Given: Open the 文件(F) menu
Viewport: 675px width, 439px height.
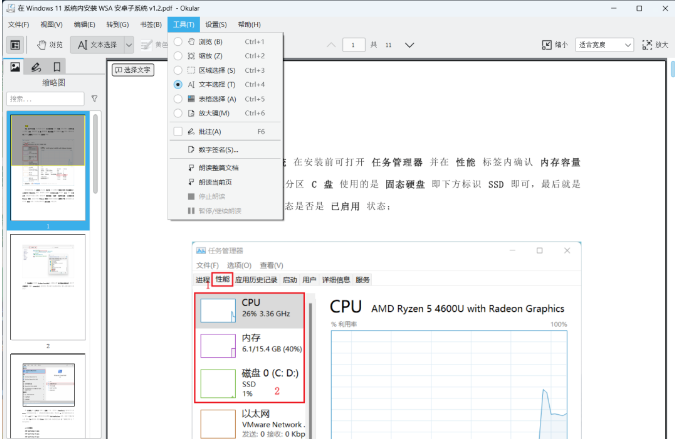Looking at the screenshot, I should [x=19, y=25].
